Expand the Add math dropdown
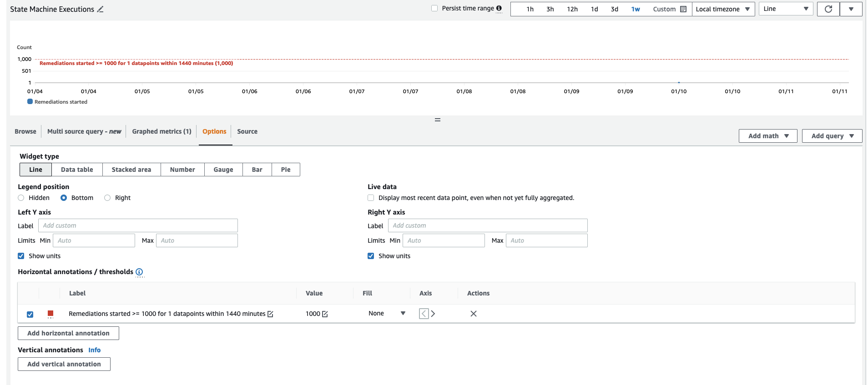The image size is (868, 385). (768, 136)
